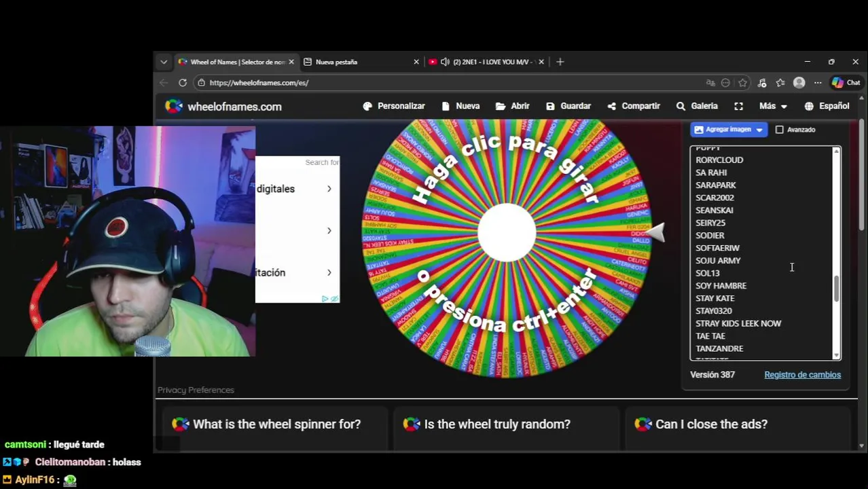The width and height of the screenshot is (868, 489).
Task: Click the address bar URL
Action: pos(259,83)
